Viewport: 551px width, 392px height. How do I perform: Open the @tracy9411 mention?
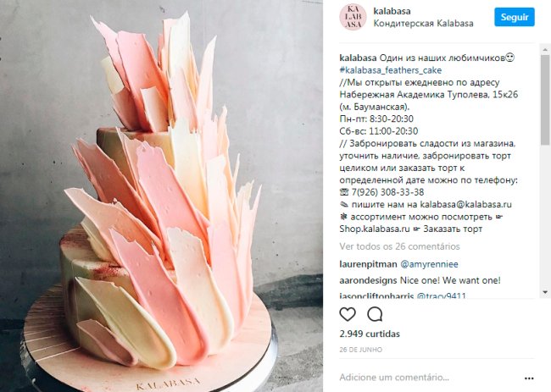(441, 295)
